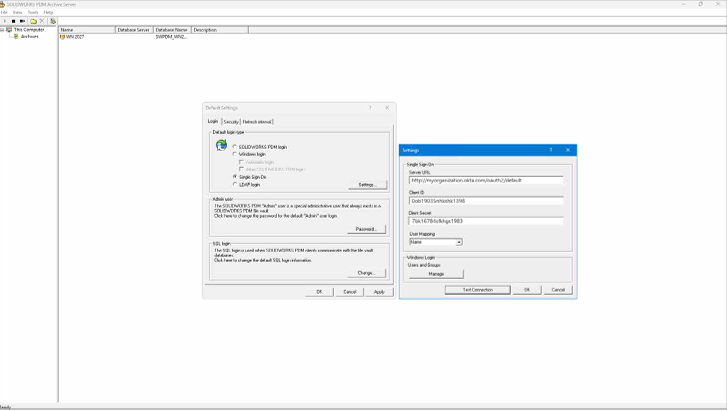Click Cancel in the Settings dialog
Viewport: 727px width, 411px height.
click(x=558, y=290)
